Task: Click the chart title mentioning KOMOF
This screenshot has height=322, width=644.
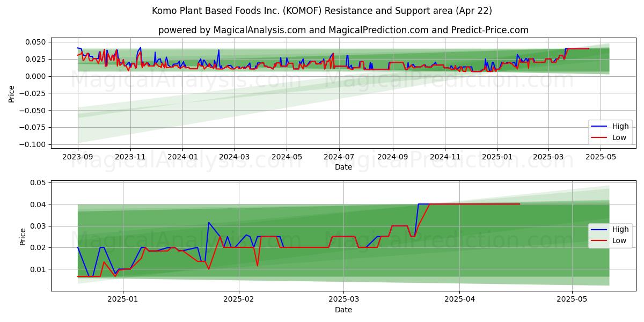Action: tap(322, 11)
